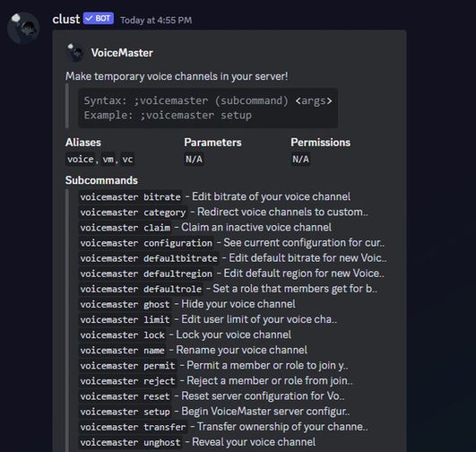This screenshot has height=452, width=476.
Task: Click the voicemaster bitrate subcommand
Action: pos(131,196)
